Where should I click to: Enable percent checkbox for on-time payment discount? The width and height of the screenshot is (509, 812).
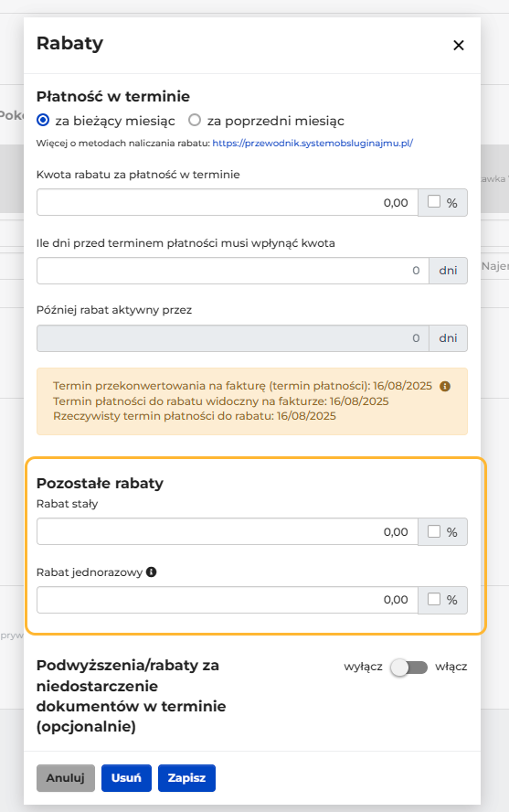coord(434,201)
